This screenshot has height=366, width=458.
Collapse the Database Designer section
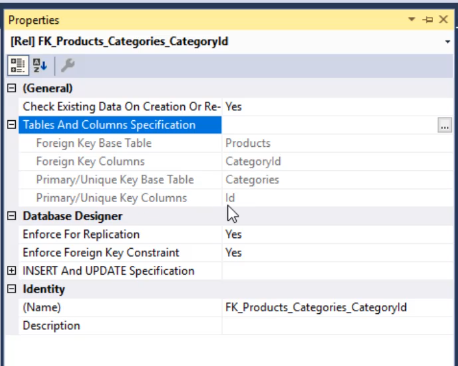pos(12,216)
